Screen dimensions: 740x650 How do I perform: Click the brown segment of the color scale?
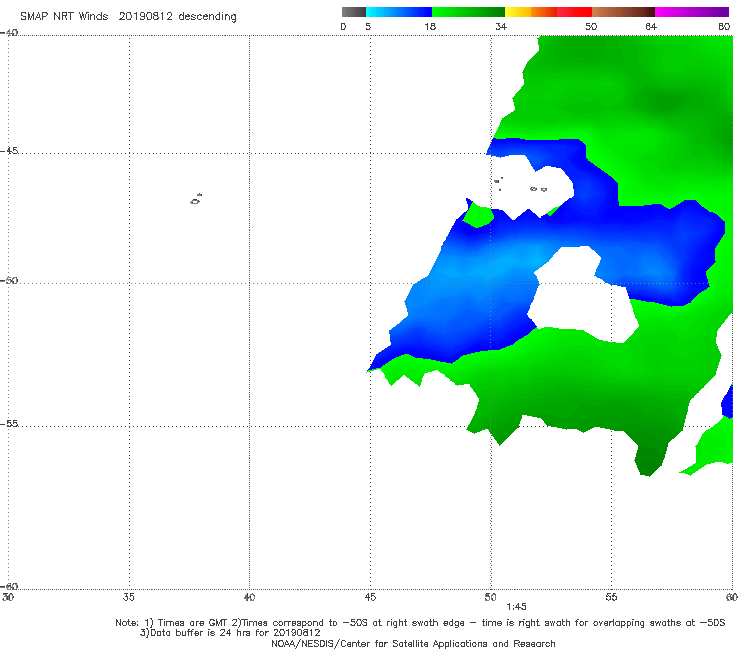point(623,12)
